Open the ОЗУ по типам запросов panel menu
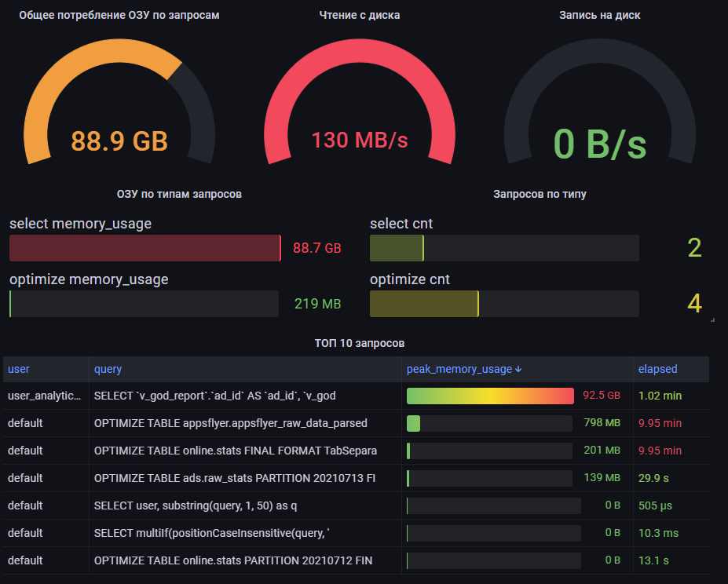Viewport: 728px width, 584px height. (179, 194)
